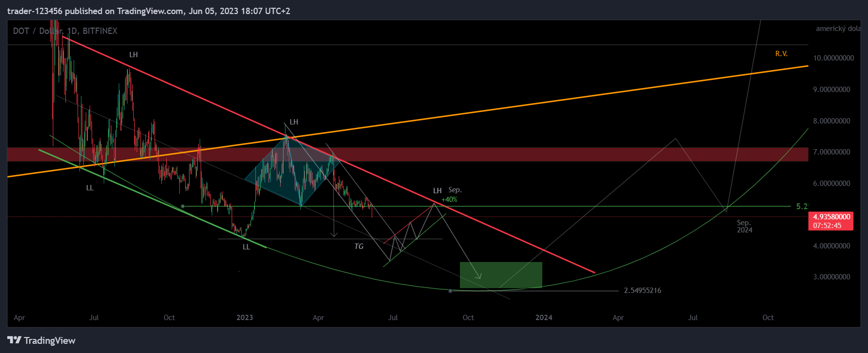Click the last Oct tick after 2024
Image resolution: width=868 pixels, height=353 pixels.
768,318
